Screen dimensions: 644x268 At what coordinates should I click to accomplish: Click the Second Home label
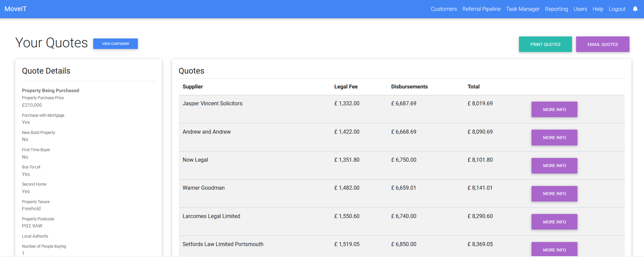34,184
